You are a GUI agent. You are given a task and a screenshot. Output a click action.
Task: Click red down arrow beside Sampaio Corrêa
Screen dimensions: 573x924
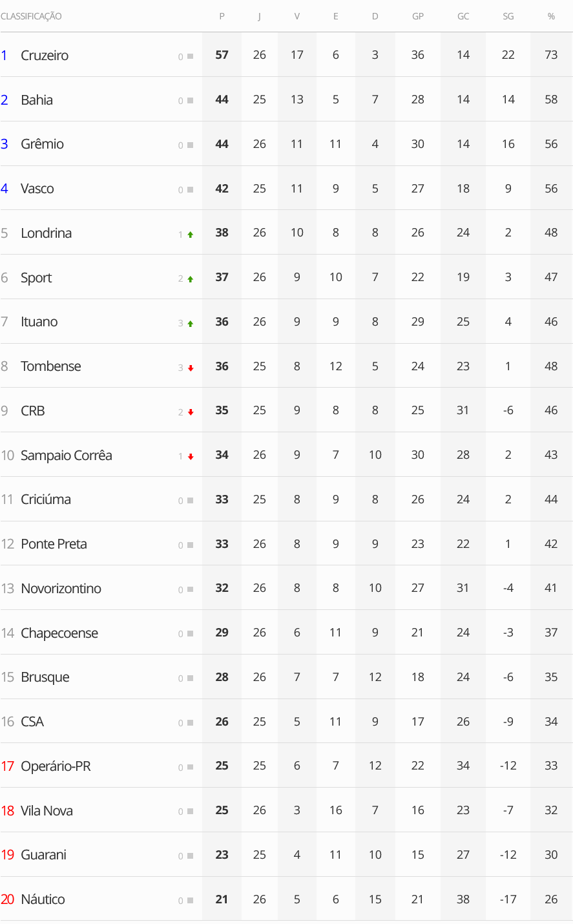[x=191, y=457]
